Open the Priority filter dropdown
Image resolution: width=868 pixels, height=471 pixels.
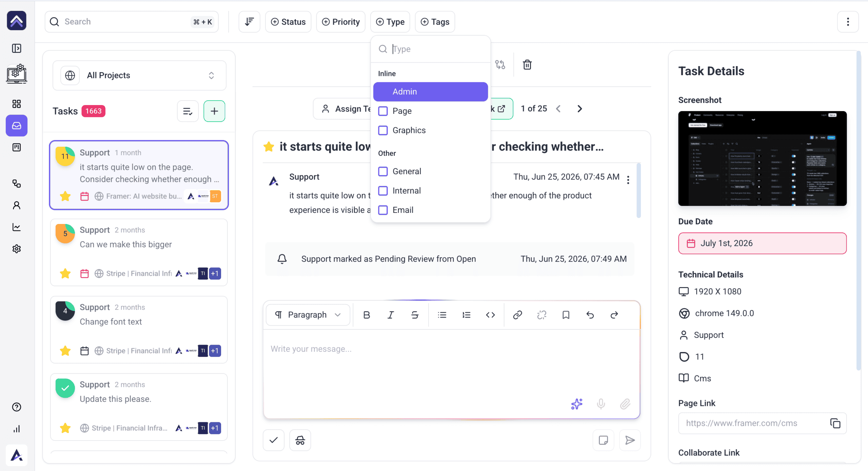(x=341, y=22)
